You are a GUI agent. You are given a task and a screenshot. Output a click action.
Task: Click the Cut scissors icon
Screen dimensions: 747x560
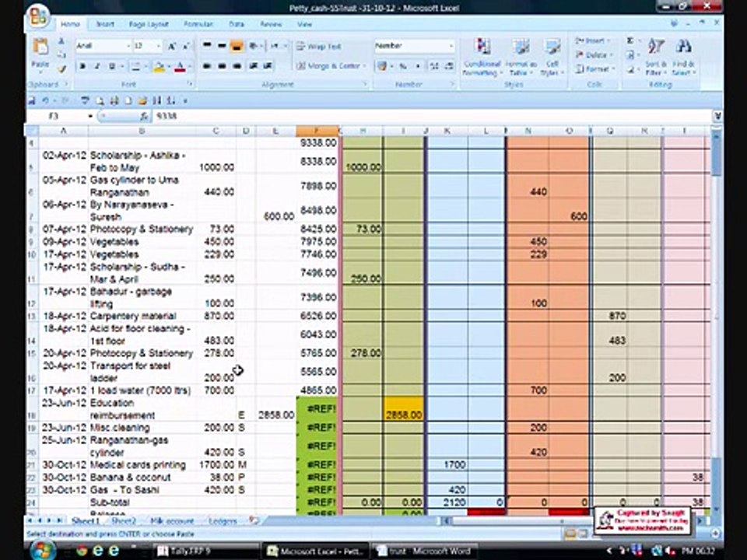[61, 41]
